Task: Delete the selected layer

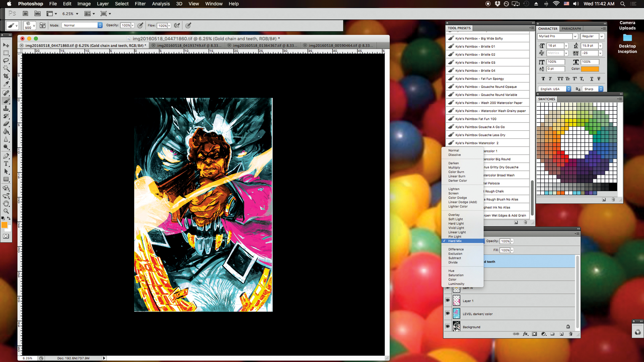Action: pos(571,334)
